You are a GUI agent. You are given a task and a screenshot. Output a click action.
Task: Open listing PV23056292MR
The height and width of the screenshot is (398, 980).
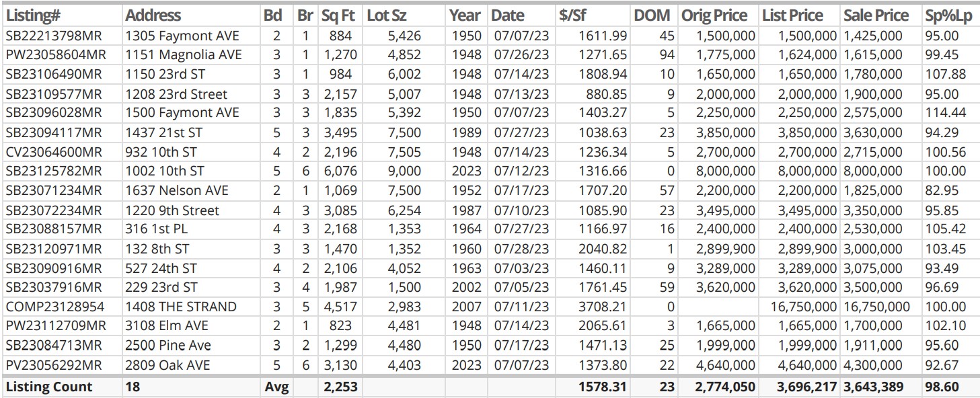click(53, 365)
